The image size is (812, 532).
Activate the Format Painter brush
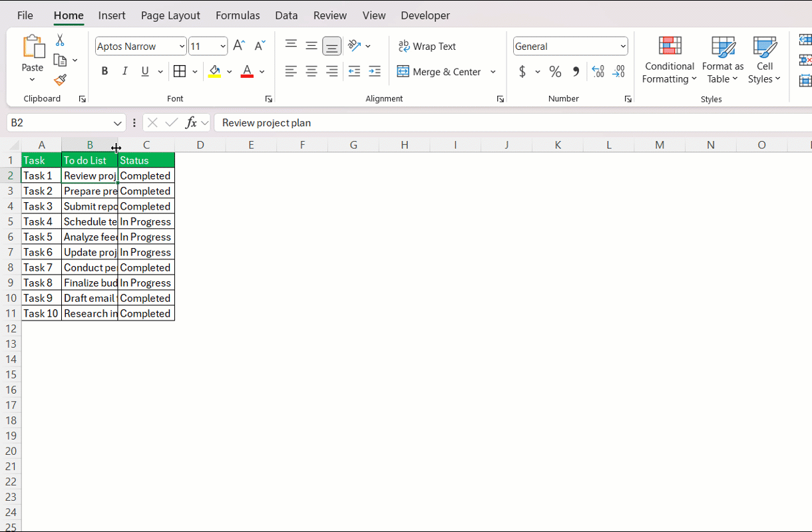[x=60, y=80]
